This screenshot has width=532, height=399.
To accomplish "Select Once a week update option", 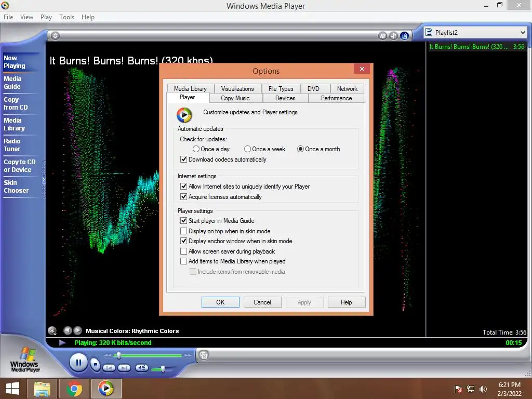I will [264, 149].
